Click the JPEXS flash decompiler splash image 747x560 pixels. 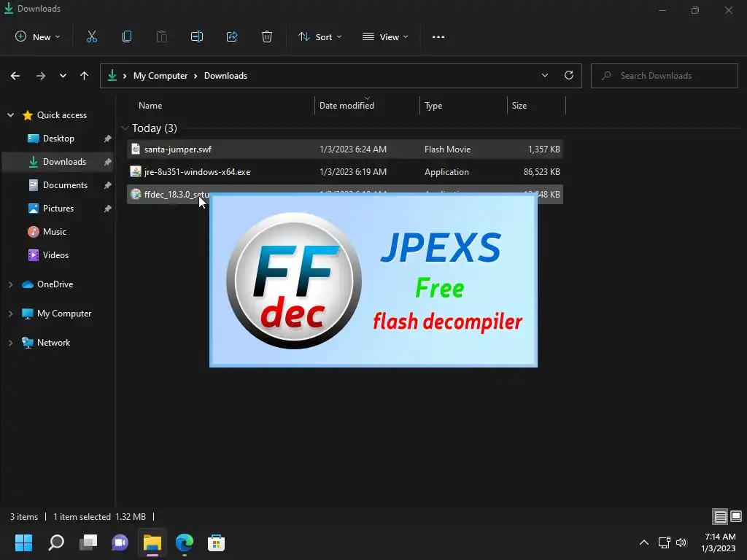pos(373,280)
